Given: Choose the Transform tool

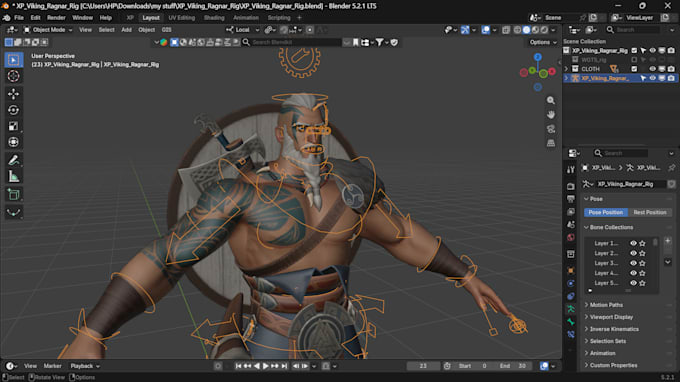Looking at the screenshot, I should pyautogui.click(x=13, y=142).
